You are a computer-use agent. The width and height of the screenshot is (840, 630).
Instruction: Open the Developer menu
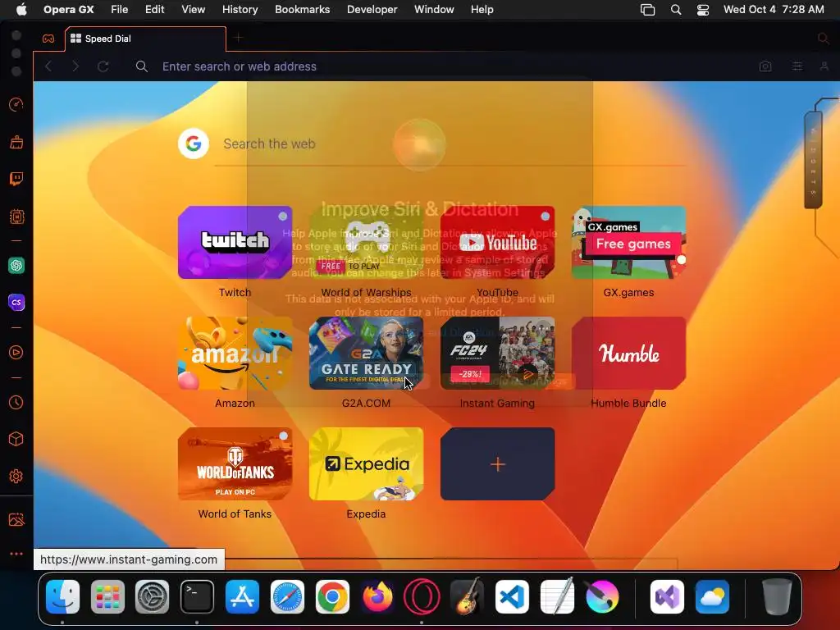click(x=372, y=10)
